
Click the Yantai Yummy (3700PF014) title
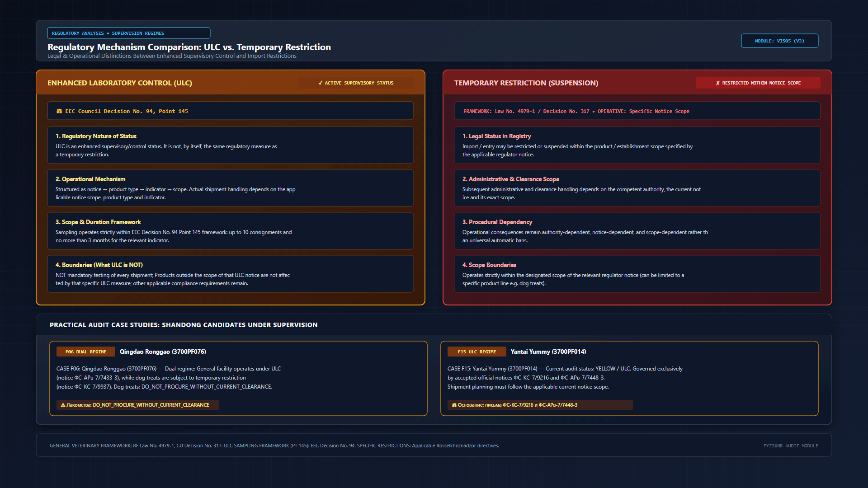click(x=548, y=352)
